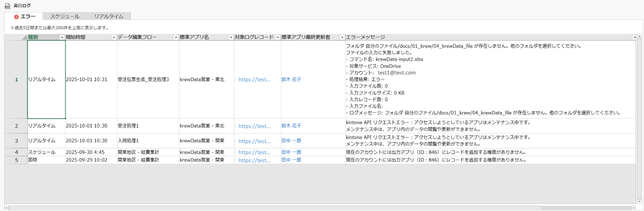Viewport: 644px width, 211px height.
Task: Open the log record link in row 1
Action: pos(254,80)
